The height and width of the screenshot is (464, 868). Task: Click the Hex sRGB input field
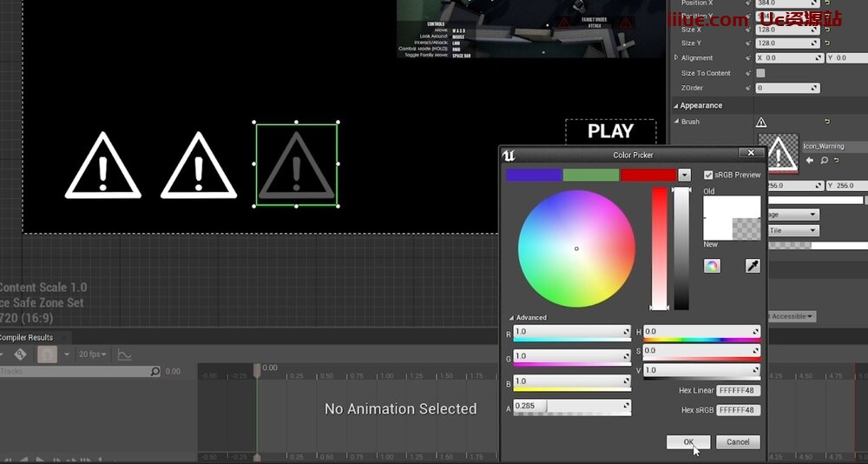[x=739, y=410]
